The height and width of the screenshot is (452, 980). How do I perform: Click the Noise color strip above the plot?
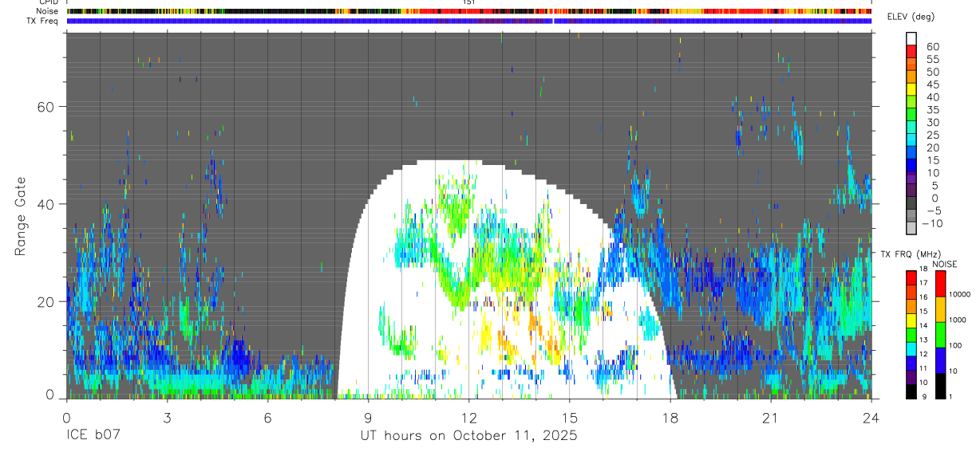coord(468,11)
